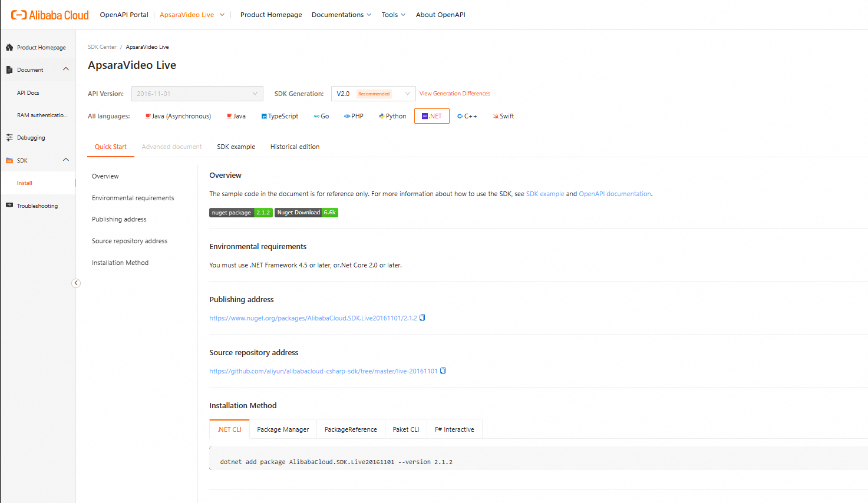
Task: Click the dotnet add package command text
Action: (x=336, y=462)
